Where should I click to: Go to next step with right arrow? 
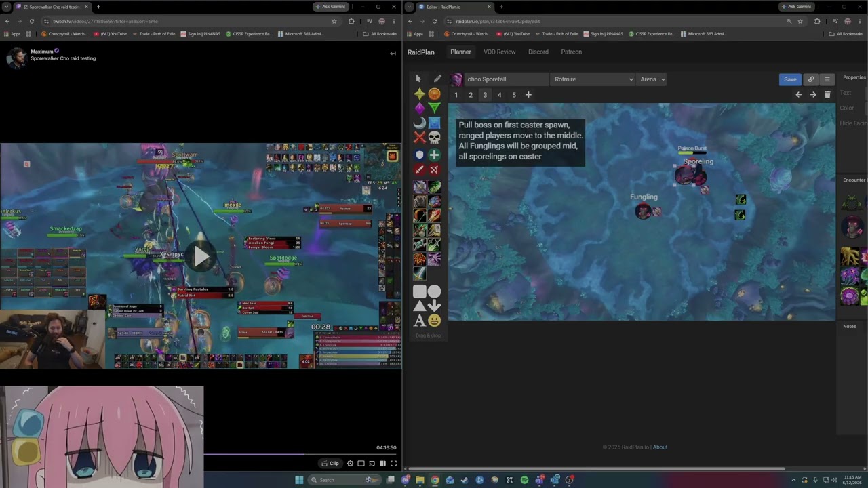click(x=813, y=95)
